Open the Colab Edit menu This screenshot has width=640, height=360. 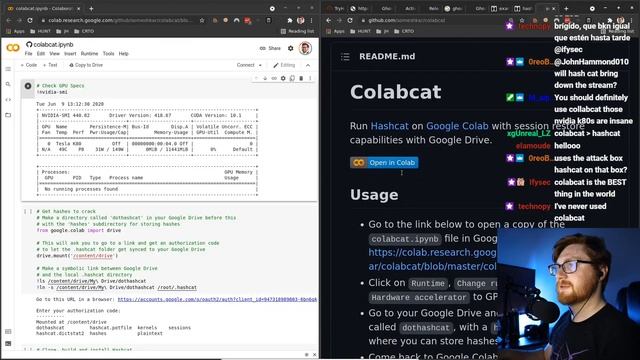click(41, 53)
